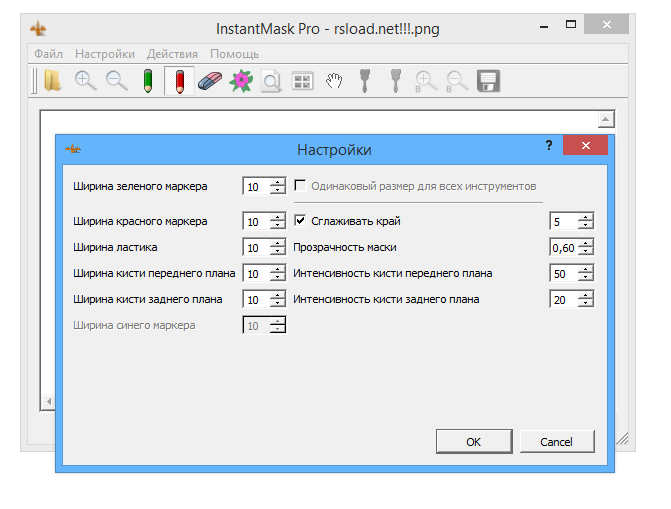Click the Прозрачность маски field showing 0,60

[x=564, y=247]
